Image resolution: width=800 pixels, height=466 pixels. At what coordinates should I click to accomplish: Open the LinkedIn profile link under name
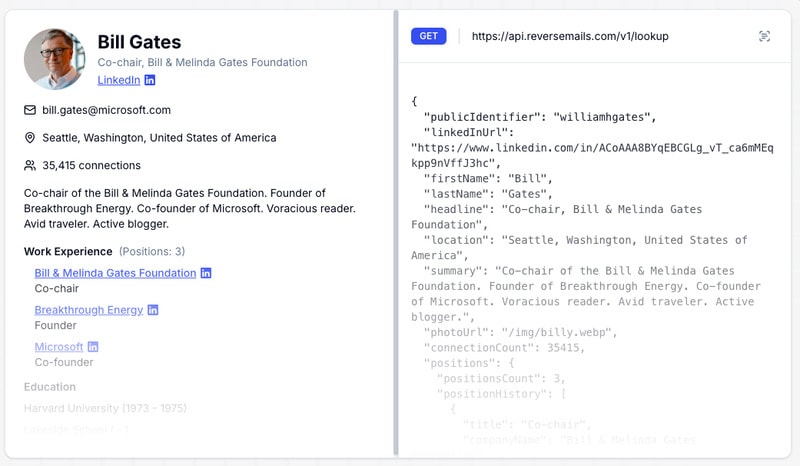point(118,80)
